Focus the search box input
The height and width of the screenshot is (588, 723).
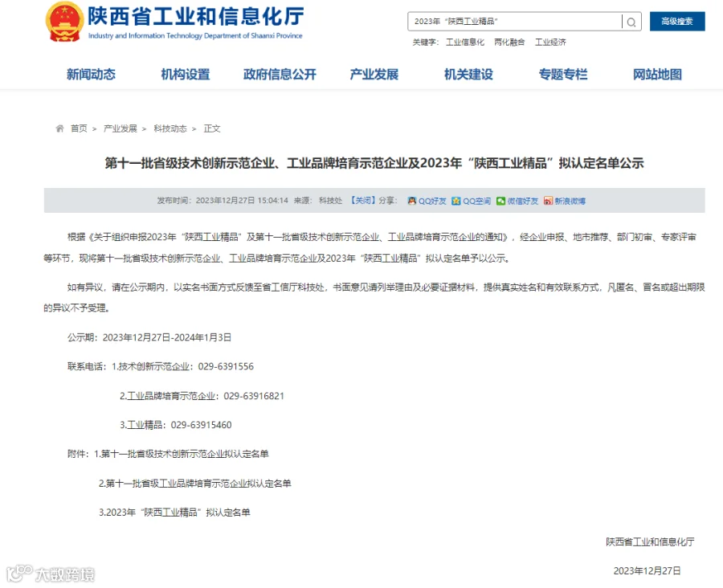click(514, 21)
